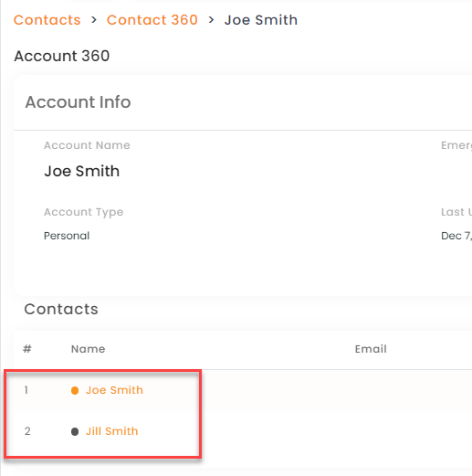Open Joe Smith contact link in table
Screen dimensions: 472x476
(114, 390)
